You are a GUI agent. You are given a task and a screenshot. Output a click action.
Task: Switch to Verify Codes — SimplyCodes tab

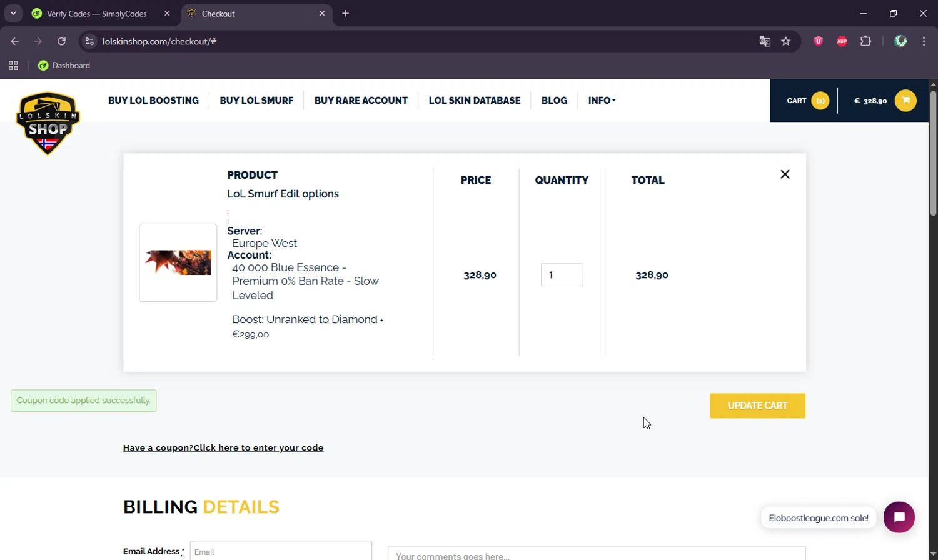point(97,13)
